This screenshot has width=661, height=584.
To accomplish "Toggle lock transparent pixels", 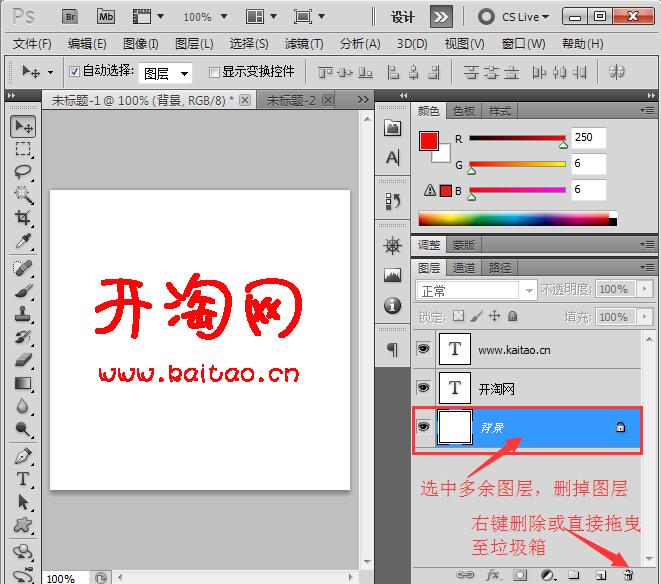I will (x=458, y=316).
